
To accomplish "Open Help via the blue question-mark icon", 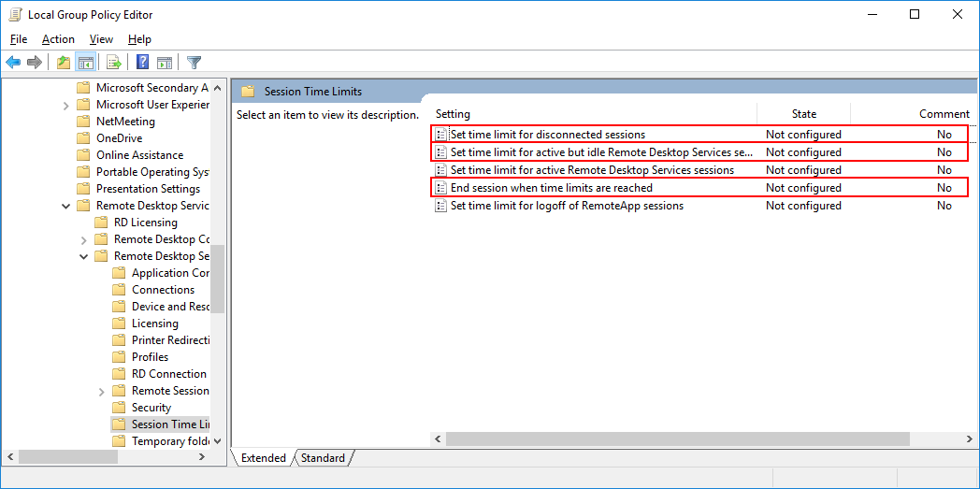I will (142, 63).
